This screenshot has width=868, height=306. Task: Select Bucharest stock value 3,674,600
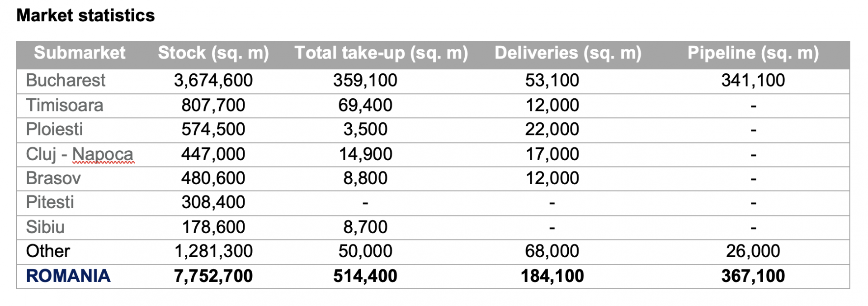tap(213, 81)
